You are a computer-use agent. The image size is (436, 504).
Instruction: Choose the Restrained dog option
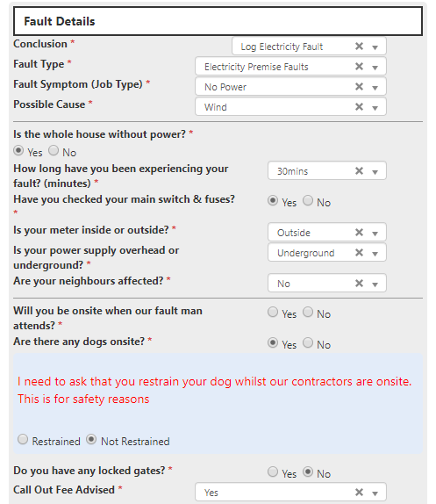[x=23, y=439]
